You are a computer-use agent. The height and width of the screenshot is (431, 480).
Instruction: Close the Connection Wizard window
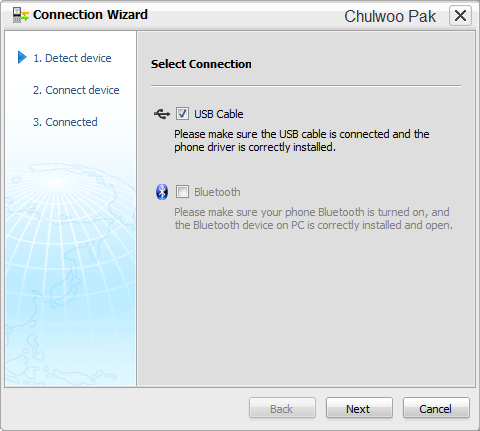pos(460,15)
